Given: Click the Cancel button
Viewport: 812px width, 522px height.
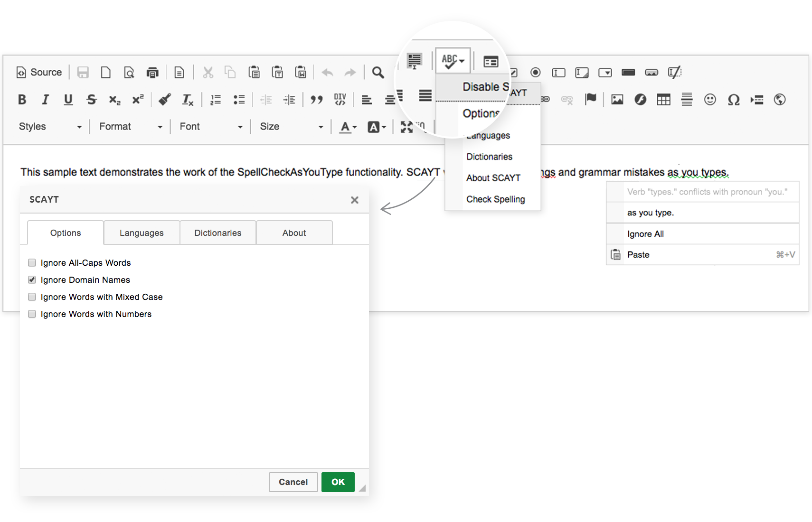Looking at the screenshot, I should pos(293,482).
